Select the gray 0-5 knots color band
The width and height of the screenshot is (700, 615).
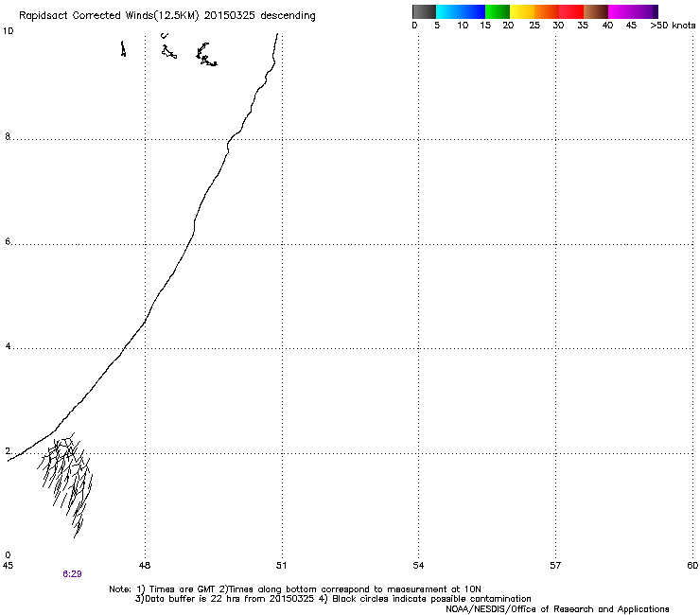(x=424, y=11)
